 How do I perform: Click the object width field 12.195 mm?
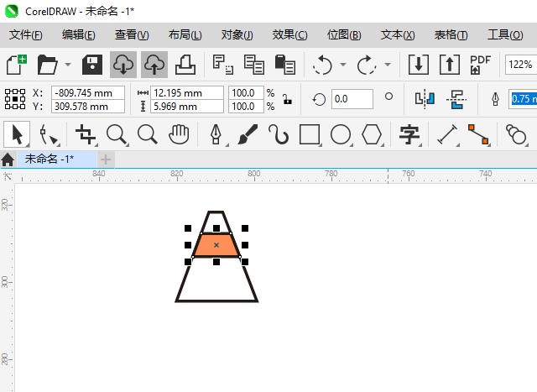(x=187, y=93)
